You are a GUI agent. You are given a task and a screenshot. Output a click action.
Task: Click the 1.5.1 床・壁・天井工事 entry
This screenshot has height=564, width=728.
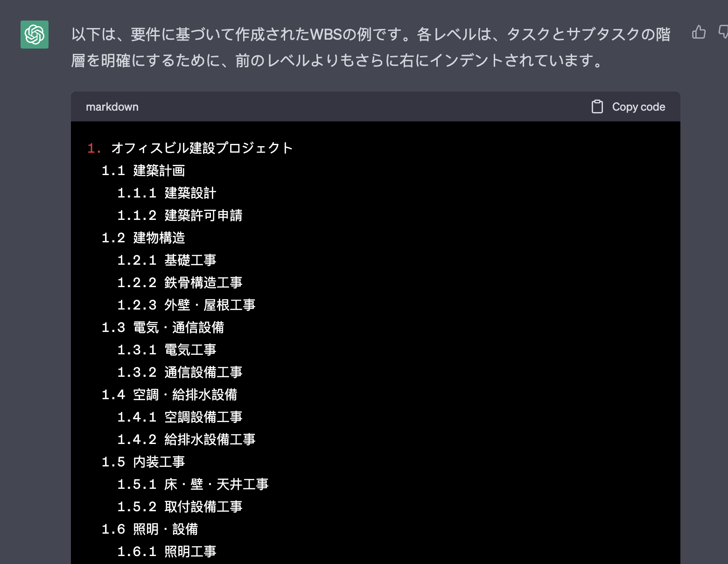pos(193,484)
